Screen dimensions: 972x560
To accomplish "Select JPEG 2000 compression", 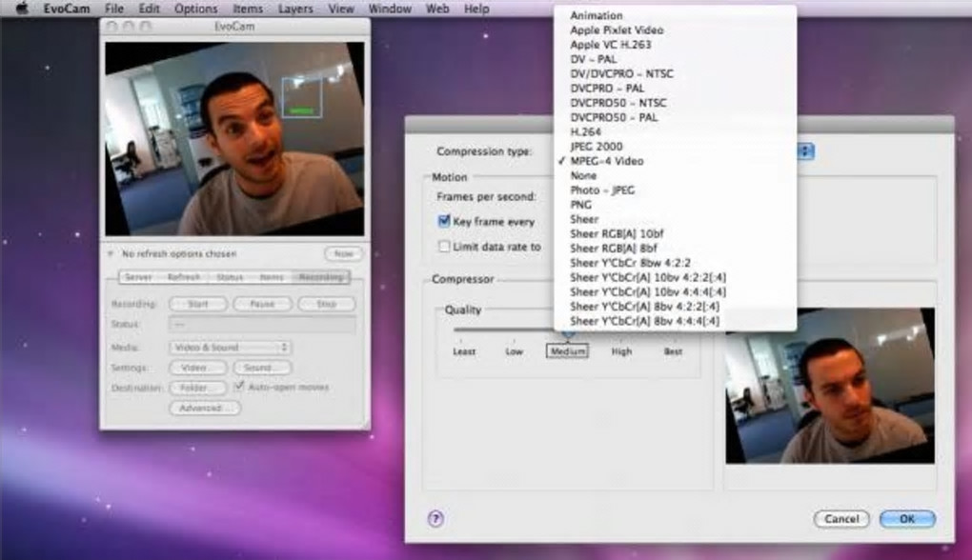I will 675,147.
